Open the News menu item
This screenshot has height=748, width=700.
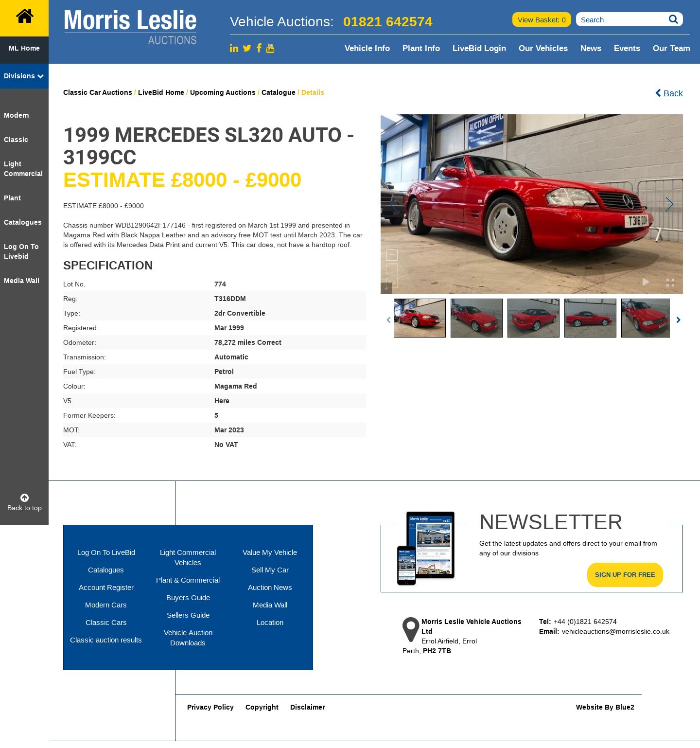pos(591,48)
